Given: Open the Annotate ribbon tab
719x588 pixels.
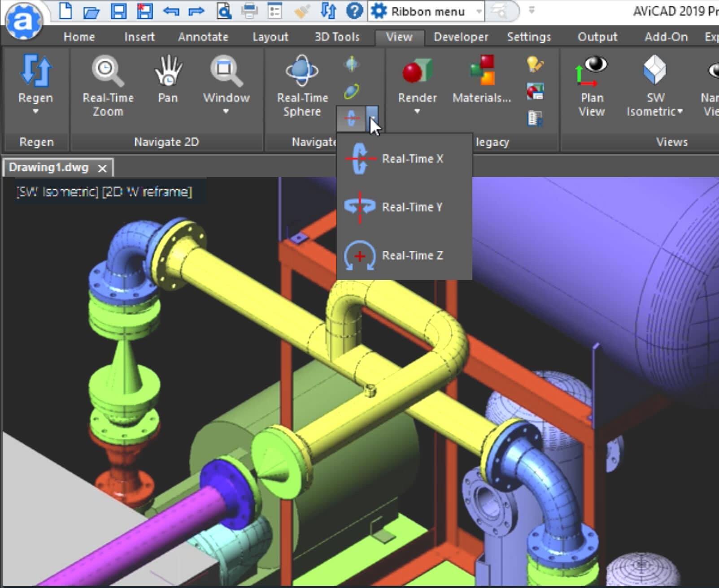Looking at the screenshot, I should pos(203,37).
